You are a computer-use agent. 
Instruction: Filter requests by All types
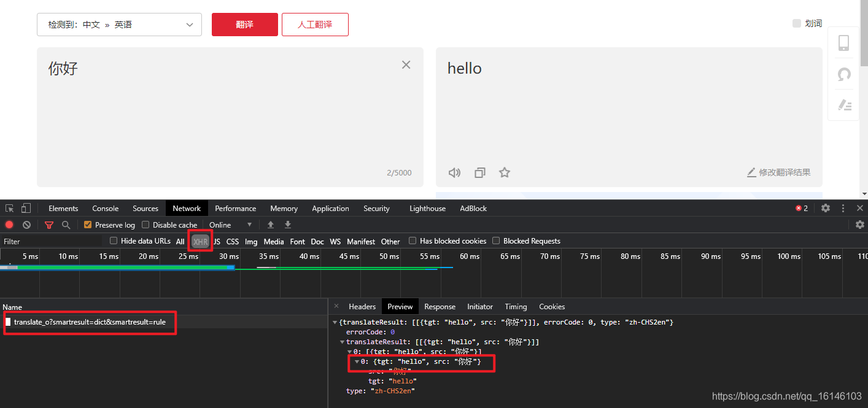point(180,241)
